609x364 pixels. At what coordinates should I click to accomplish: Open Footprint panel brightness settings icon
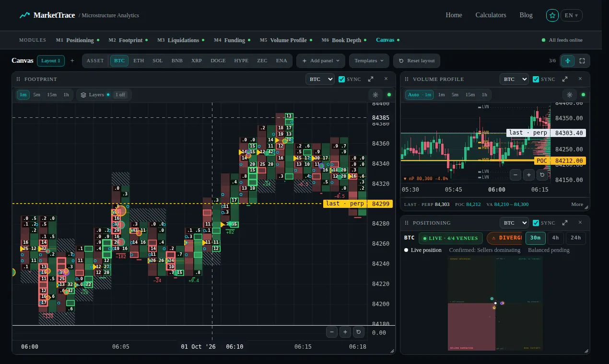point(375,95)
